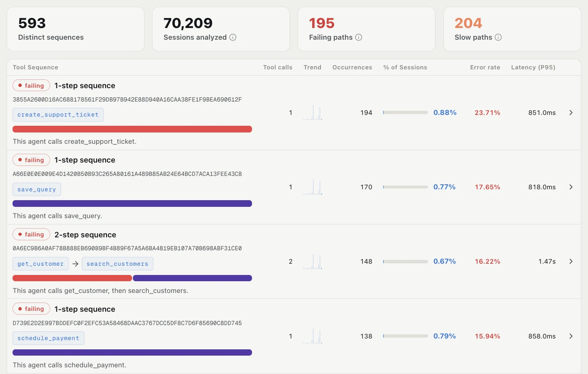Click the 195 Failing paths count
The width and height of the screenshot is (588, 374).
[x=322, y=23]
